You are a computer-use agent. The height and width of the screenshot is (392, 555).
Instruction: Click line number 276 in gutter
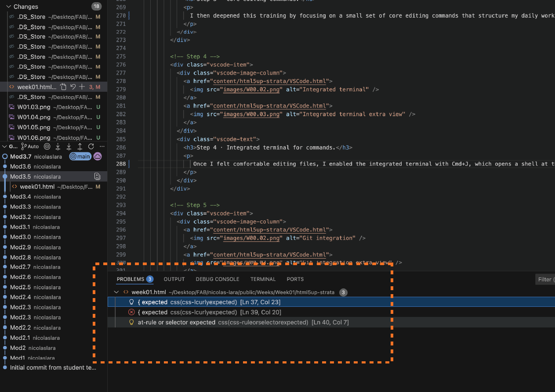120,65
